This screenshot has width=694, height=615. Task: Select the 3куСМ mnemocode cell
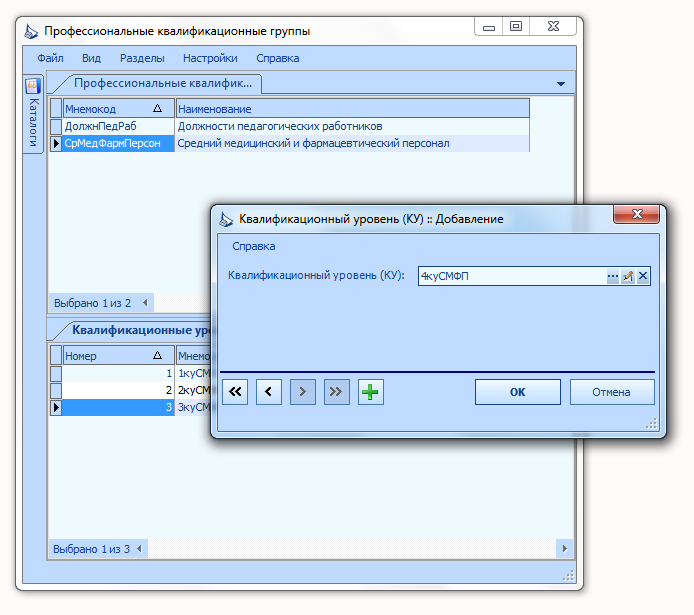pos(193,407)
